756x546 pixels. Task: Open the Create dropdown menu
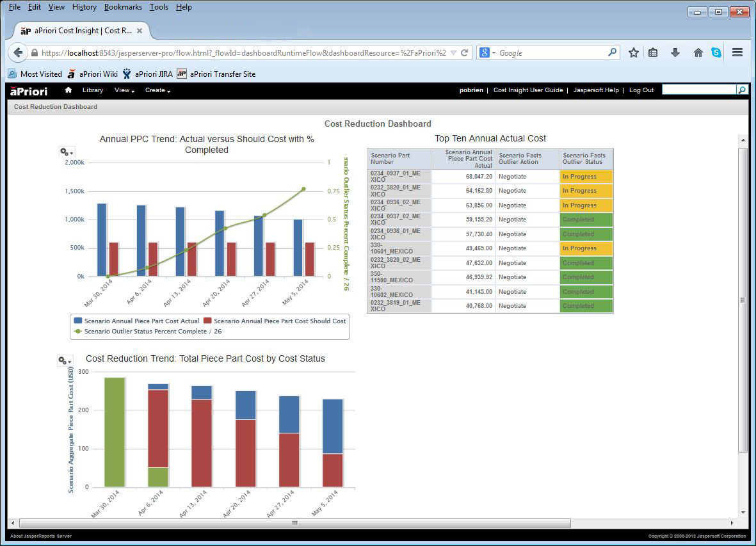[157, 90]
